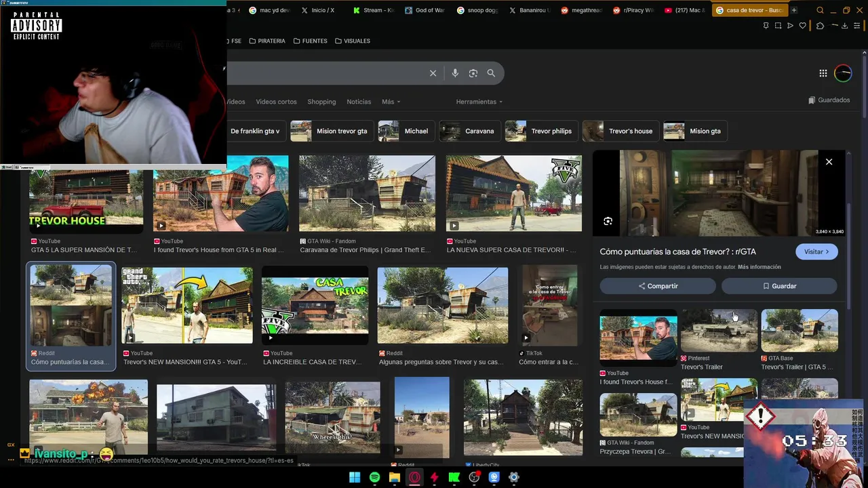The width and height of the screenshot is (868, 488).
Task: Switch to the Shopping search tab
Action: [x=321, y=102]
